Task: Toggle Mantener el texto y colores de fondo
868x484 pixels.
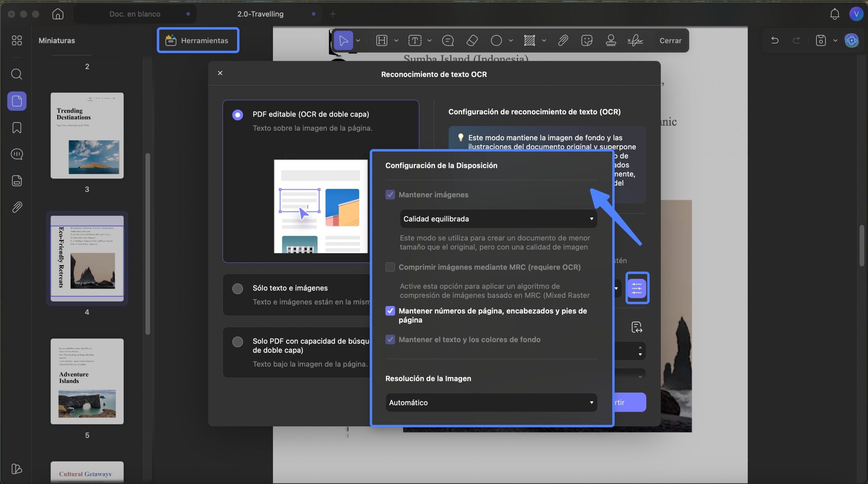Action: pos(390,340)
